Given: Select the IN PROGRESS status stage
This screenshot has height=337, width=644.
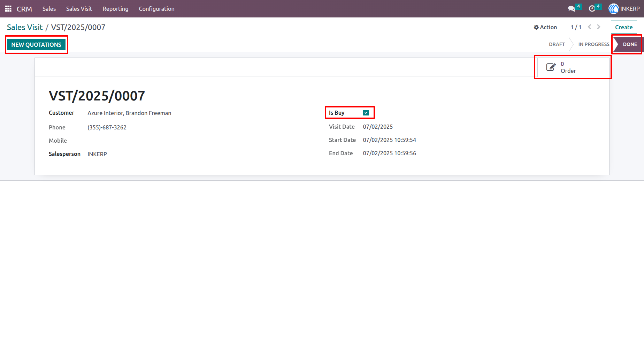Looking at the screenshot, I should (594, 44).
